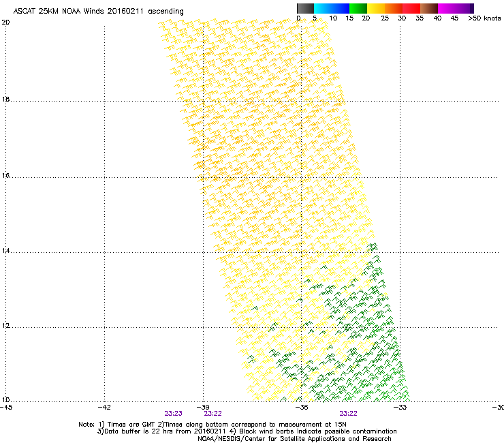
Task: Click the 23:22 time stamp near -33
Action: pyautogui.click(x=349, y=414)
